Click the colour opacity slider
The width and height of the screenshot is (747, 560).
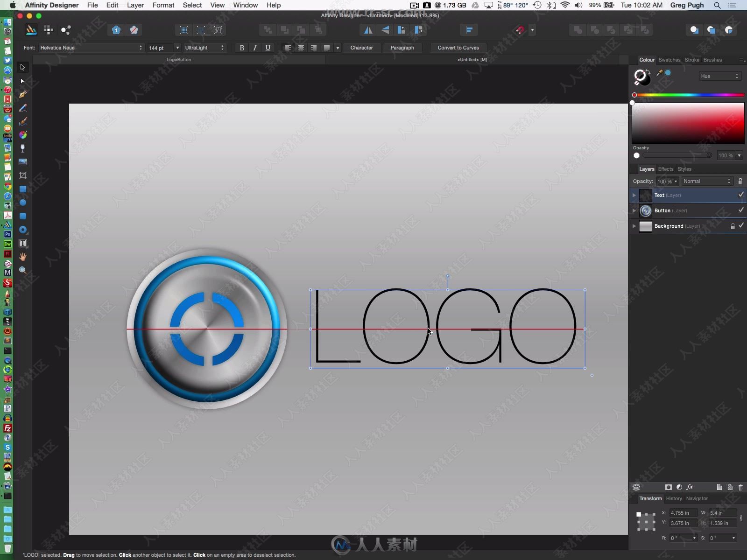pos(677,155)
